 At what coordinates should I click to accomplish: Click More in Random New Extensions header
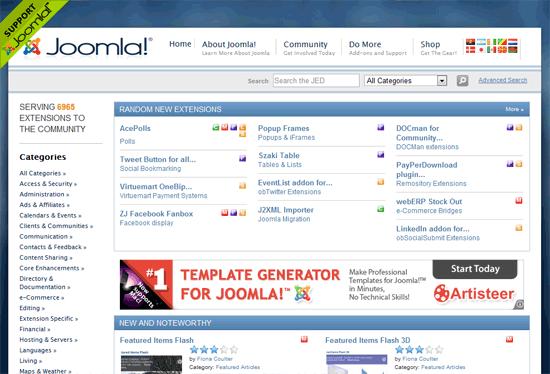pos(514,109)
